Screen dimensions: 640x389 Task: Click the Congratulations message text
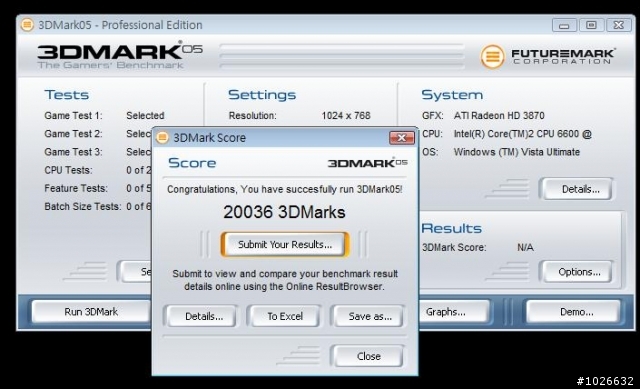pyautogui.click(x=284, y=189)
